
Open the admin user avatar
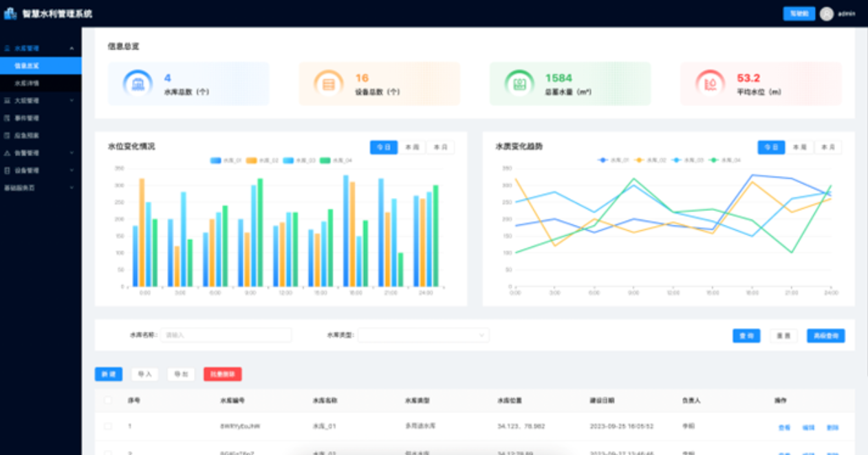tap(826, 14)
